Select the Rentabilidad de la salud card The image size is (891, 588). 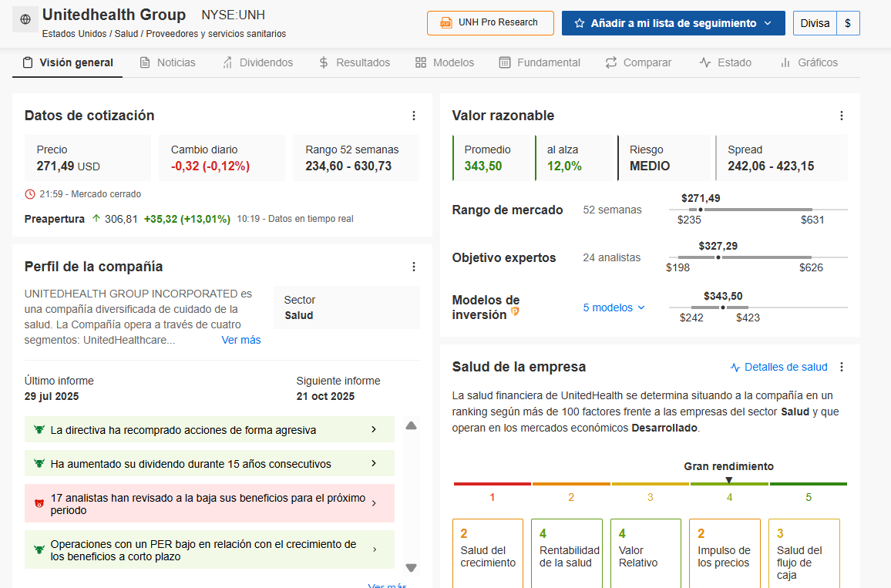[x=567, y=553]
